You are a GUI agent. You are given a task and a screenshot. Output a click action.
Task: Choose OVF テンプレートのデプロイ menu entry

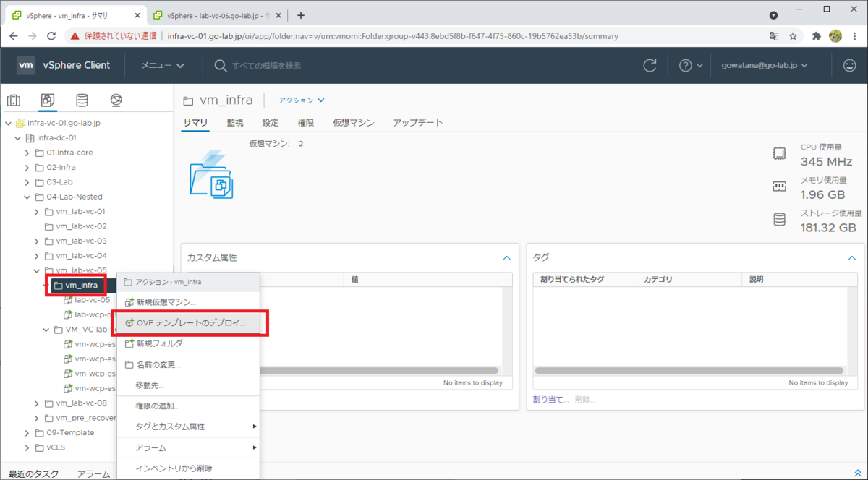click(187, 323)
